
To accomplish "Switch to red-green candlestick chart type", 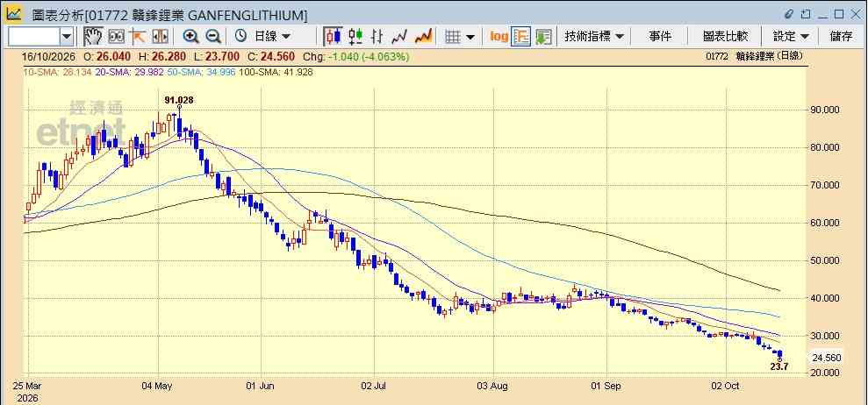I will click(355, 37).
